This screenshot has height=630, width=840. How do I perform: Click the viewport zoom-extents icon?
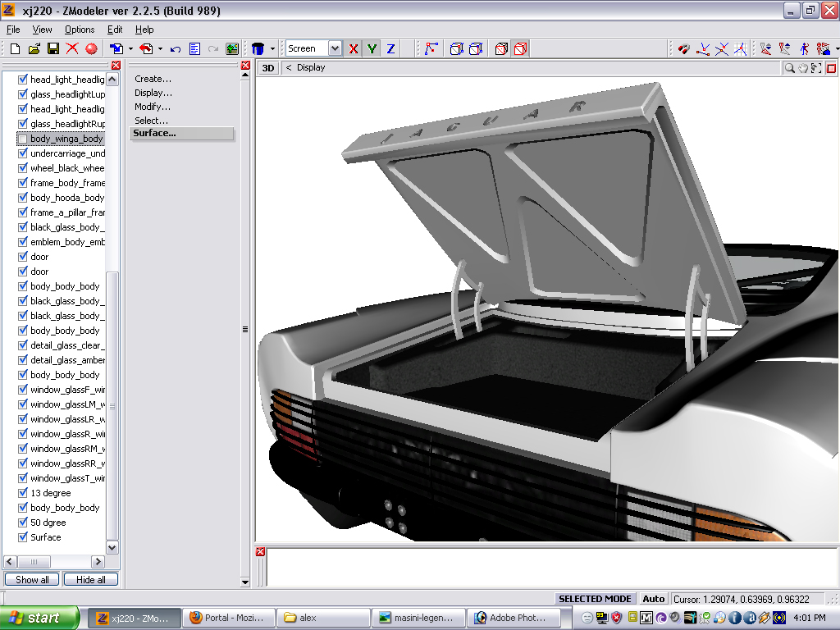click(816, 68)
